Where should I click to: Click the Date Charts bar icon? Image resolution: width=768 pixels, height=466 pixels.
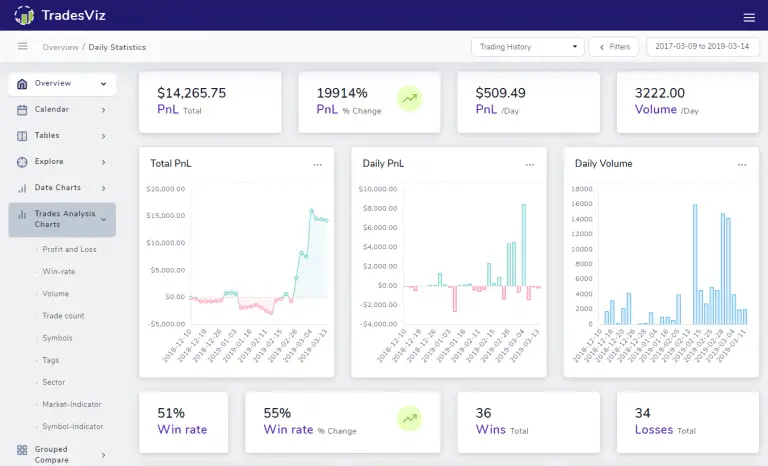click(x=22, y=187)
